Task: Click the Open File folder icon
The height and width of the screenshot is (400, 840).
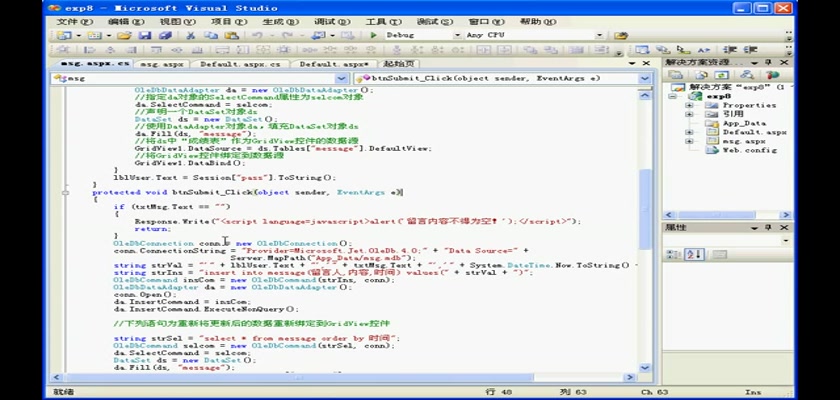Action: [124, 35]
